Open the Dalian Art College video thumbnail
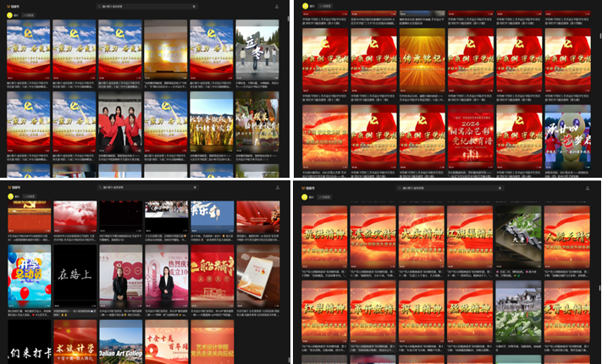 121,345
